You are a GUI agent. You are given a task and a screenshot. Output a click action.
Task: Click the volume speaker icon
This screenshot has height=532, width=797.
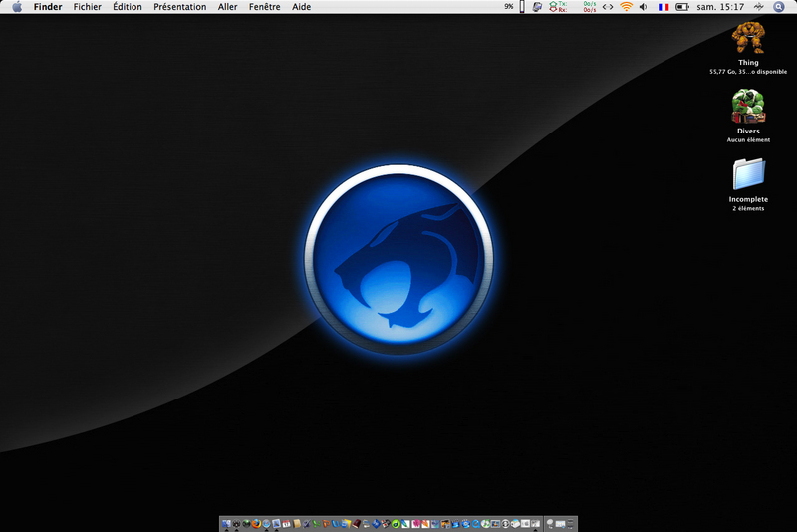pyautogui.click(x=643, y=7)
